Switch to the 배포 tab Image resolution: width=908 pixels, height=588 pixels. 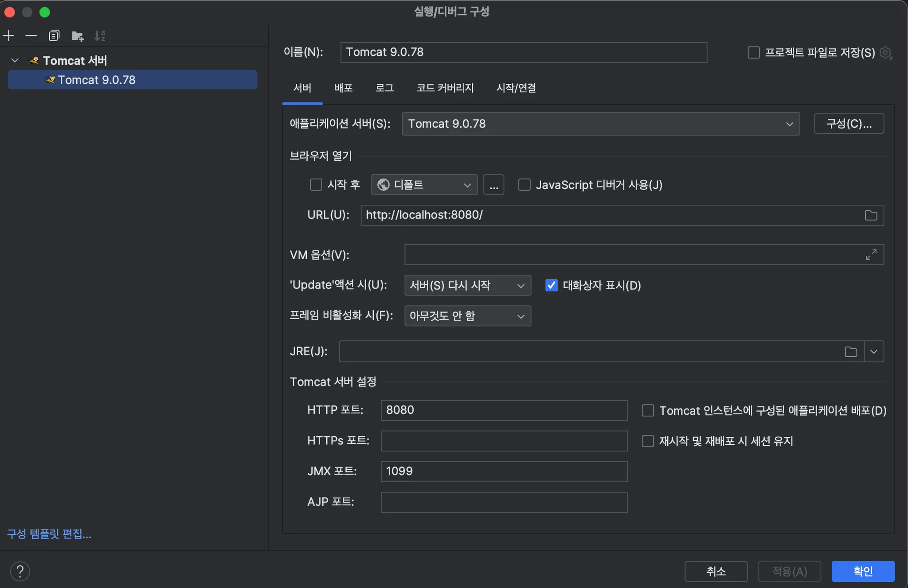click(x=343, y=88)
